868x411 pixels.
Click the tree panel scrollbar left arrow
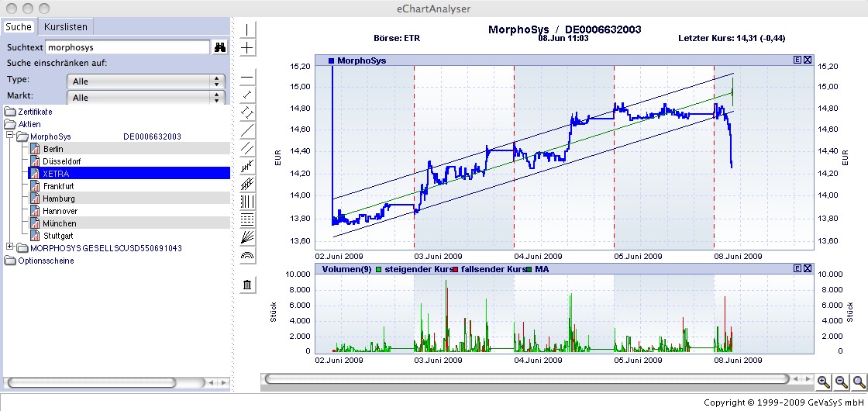pyautogui.click(x=212, y=382)
